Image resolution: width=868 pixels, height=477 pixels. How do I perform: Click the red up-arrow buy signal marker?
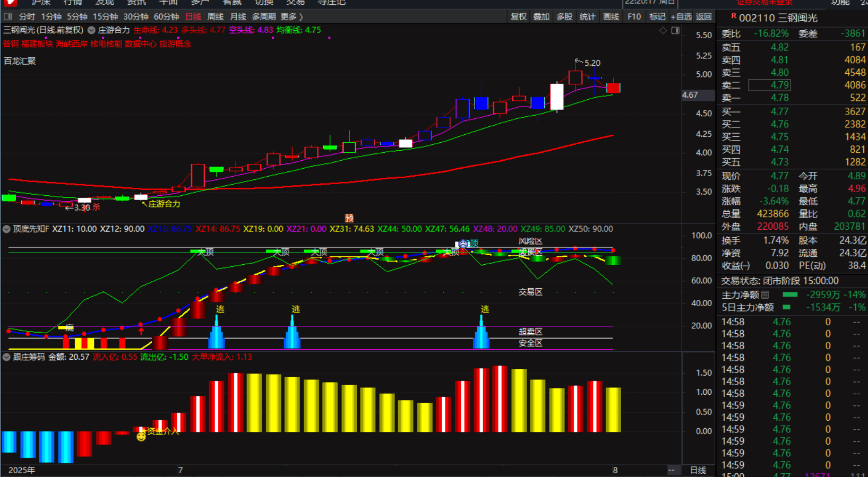(141, 331)
